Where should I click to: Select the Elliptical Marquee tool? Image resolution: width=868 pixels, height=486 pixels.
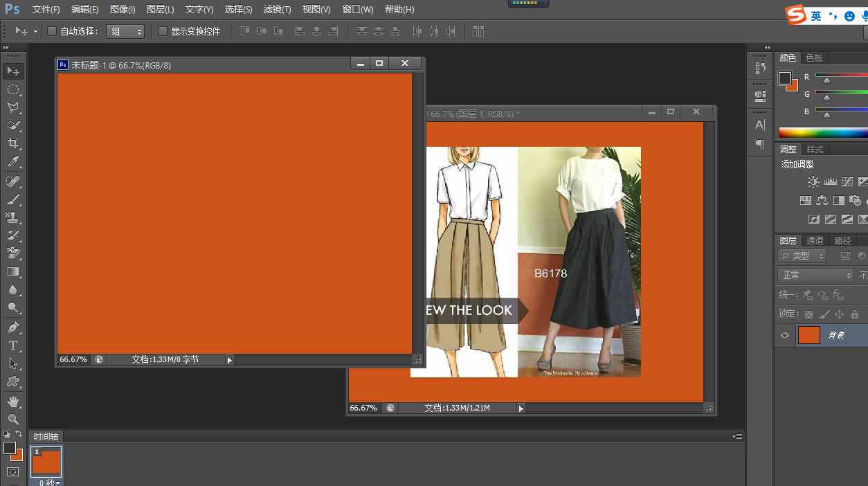click(x=13, y=89)
